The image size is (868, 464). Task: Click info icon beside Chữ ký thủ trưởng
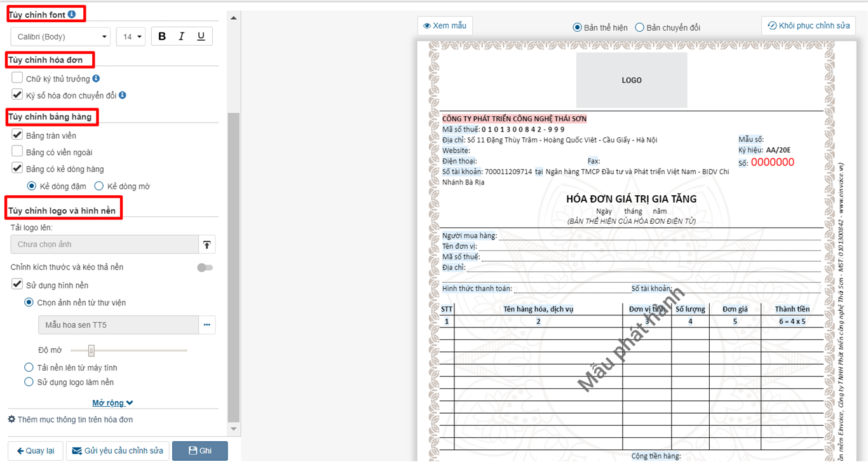[x=96, y=79]
